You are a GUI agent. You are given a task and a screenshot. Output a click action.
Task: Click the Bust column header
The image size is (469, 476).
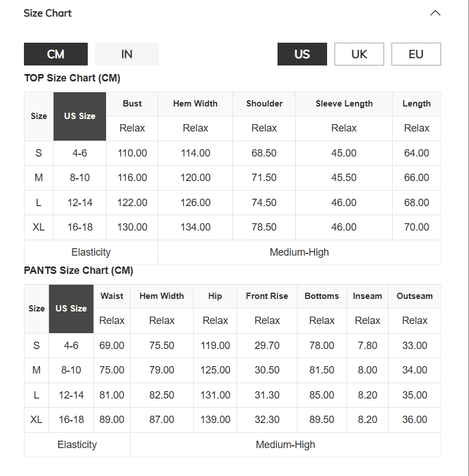132,104
